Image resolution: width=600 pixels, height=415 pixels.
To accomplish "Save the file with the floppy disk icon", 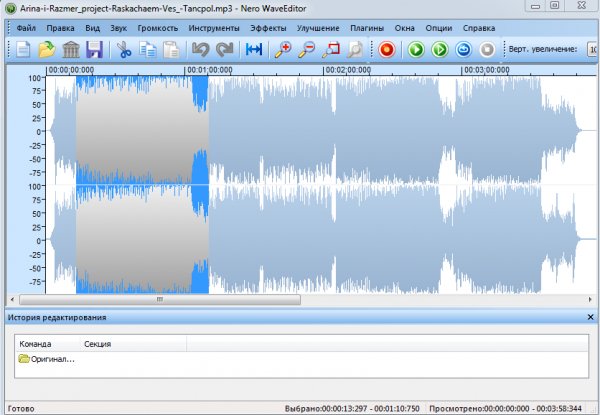I will (94, 50).
